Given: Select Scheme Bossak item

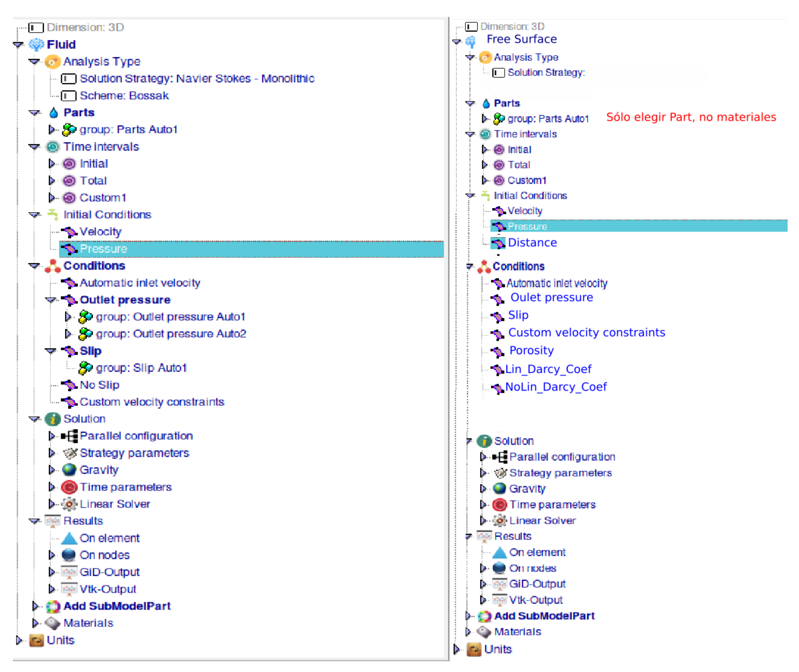Looking at the screenshot, I should [124, 96].
